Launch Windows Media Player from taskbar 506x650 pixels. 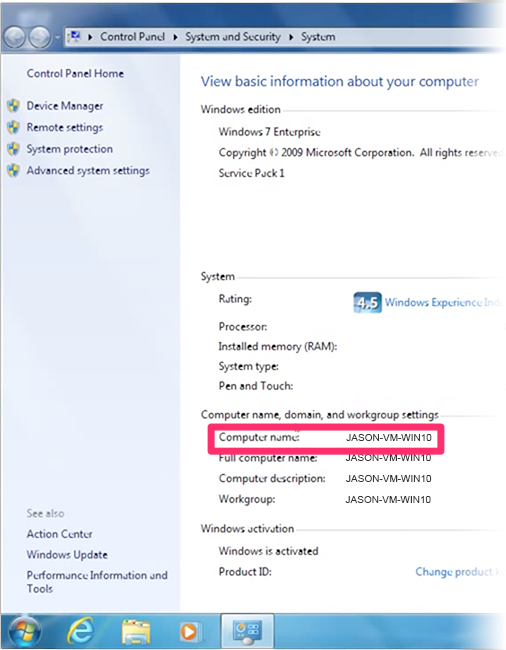[x=189, y=632]
